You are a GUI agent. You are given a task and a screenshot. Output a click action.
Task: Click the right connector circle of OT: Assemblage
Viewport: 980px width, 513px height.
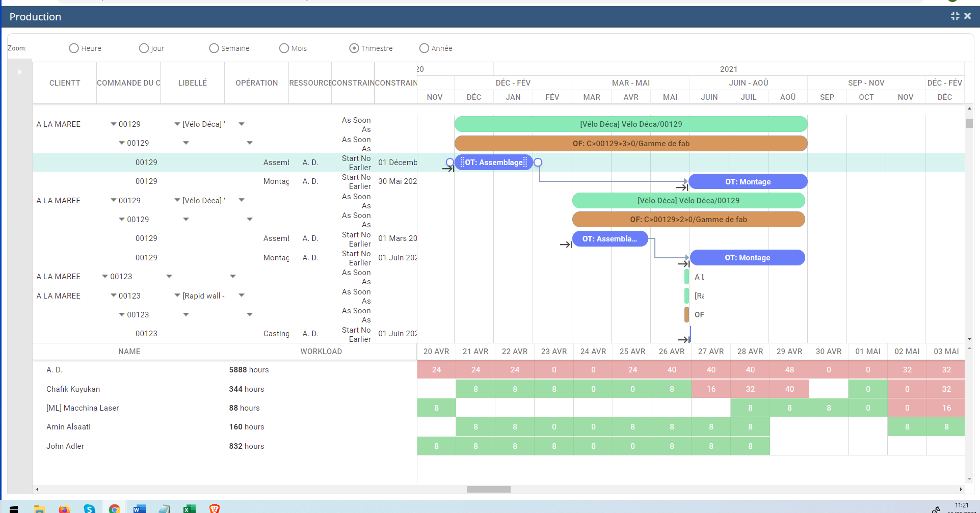pyautogui.click(x=538, y=162)
